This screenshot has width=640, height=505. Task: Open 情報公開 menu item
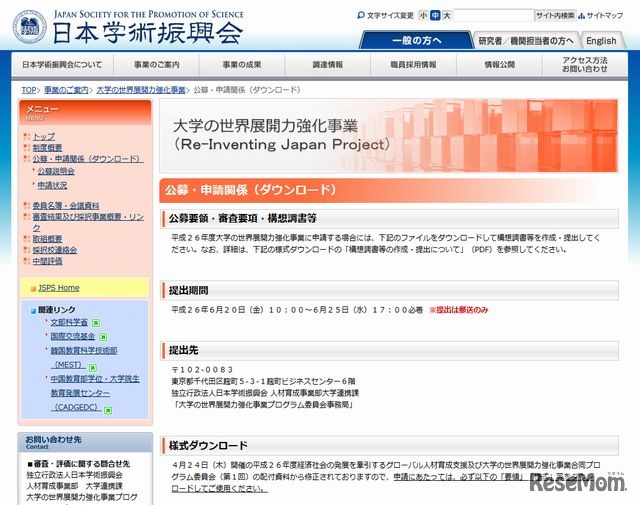click(x=500, y=65)
